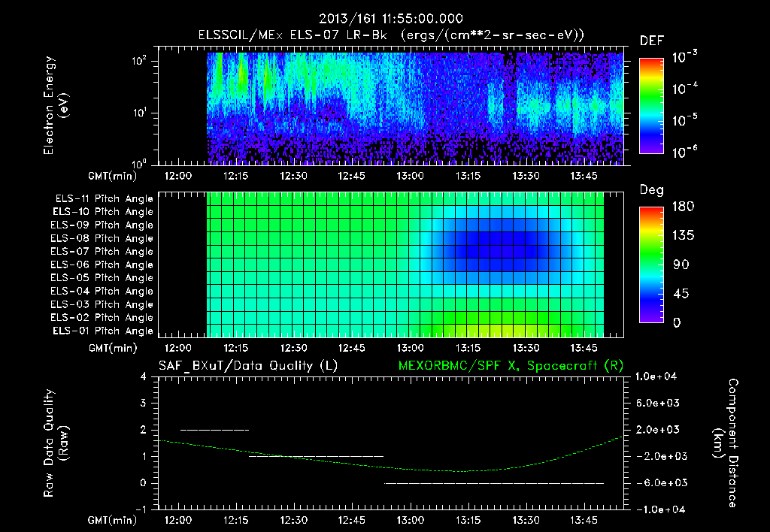Screen dimensions: 770x532
Task: Select the ELS-03 Pitch Angle row label
Action: [102, 304]
